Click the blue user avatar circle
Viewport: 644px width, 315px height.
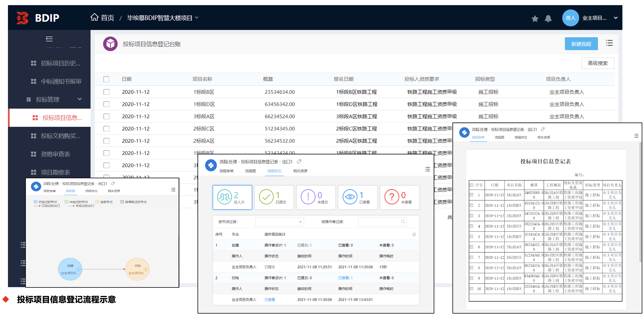pos(570,18)
